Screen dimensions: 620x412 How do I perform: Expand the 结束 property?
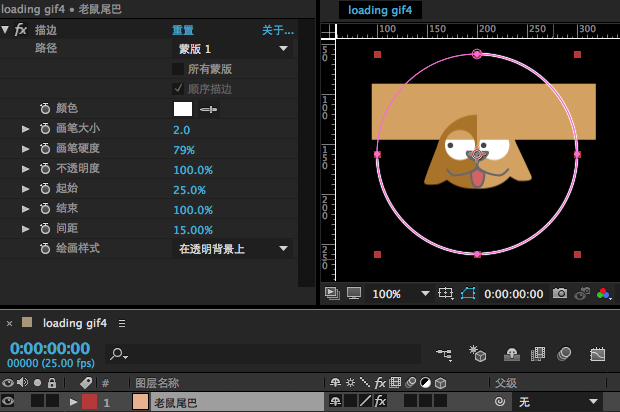pyautogui.click(x=25, y=208)
